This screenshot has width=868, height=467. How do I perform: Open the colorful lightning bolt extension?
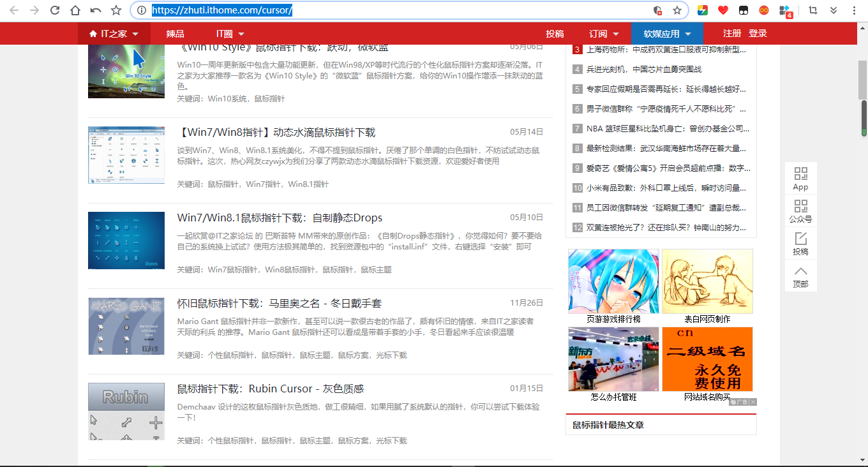click(703, 10)
